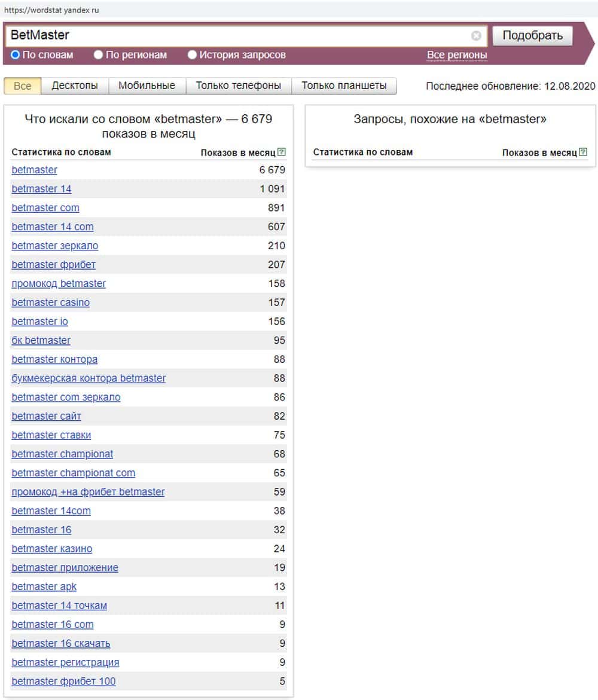This screenshot has height=700, width=598.
Task: Open the betmaster apk link
Action: point(44,586)
